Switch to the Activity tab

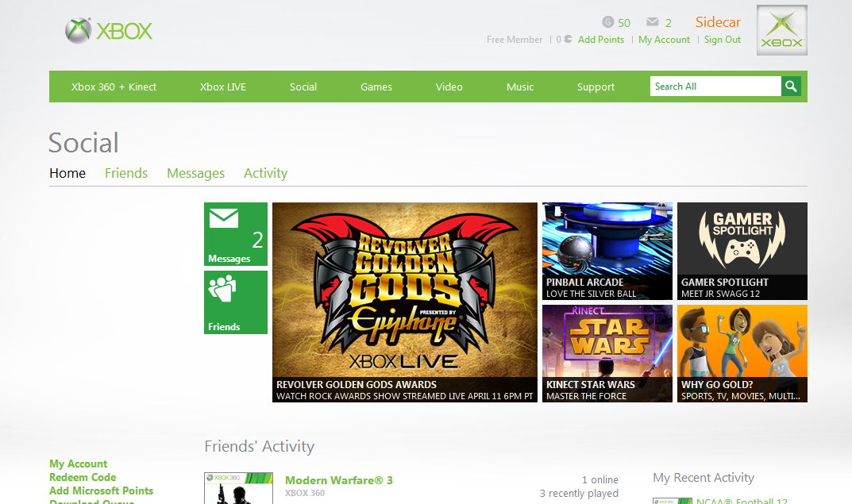tap(266, 173)
